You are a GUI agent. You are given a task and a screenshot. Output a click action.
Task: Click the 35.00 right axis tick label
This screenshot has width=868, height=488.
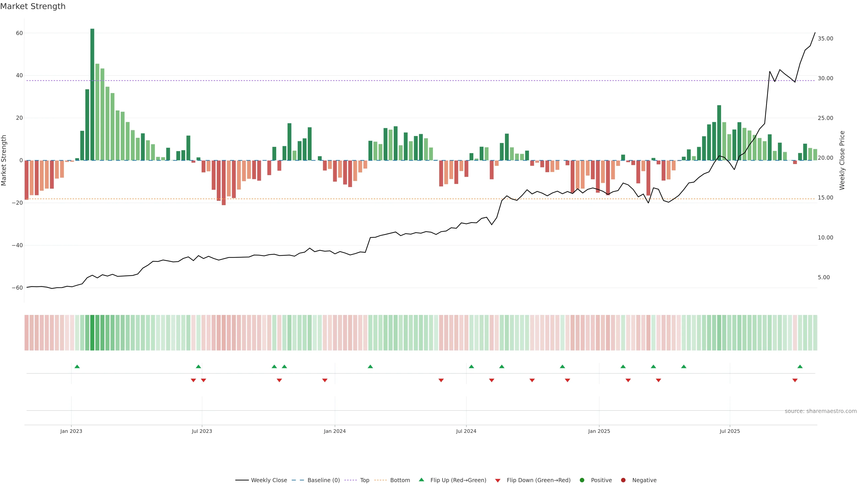pyautogui.click(x=825, y=39)
